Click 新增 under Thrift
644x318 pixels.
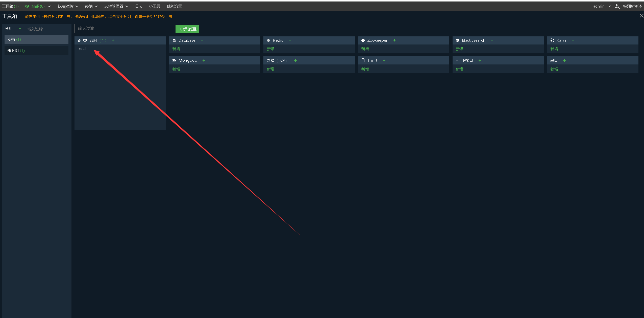pos(365,69)
